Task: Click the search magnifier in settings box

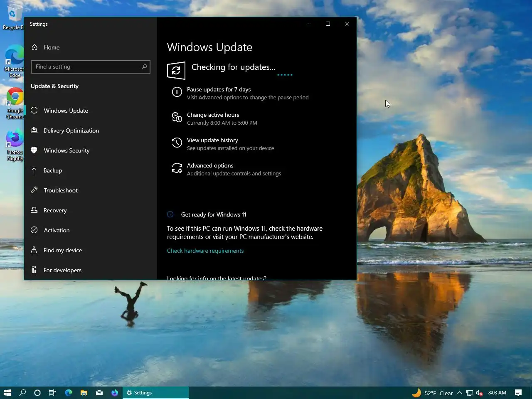Action: tap(144, 66)
